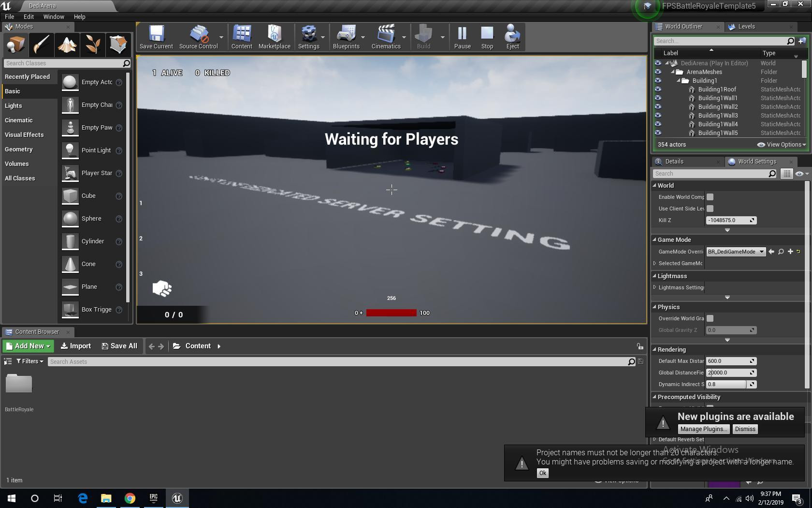
Task: Open GameMode Override dropdown
Action: pos(736,252)
